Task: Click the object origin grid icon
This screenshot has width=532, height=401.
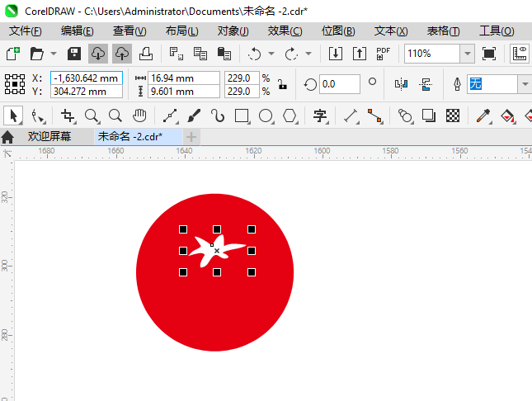Action: [x=15, y=84]
